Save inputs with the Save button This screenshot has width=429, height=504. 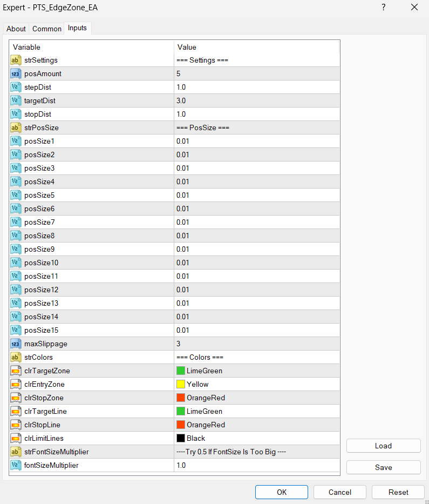coord(384,467)
